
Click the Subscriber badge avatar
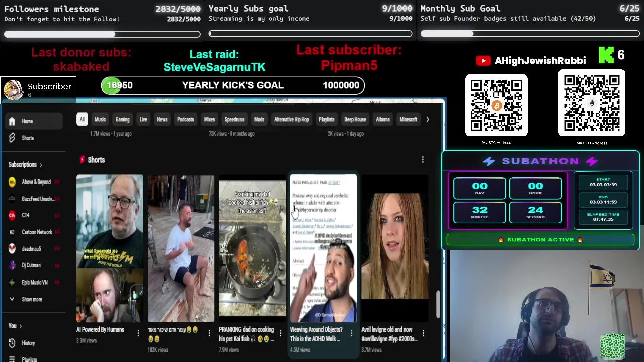pos(13,90)
